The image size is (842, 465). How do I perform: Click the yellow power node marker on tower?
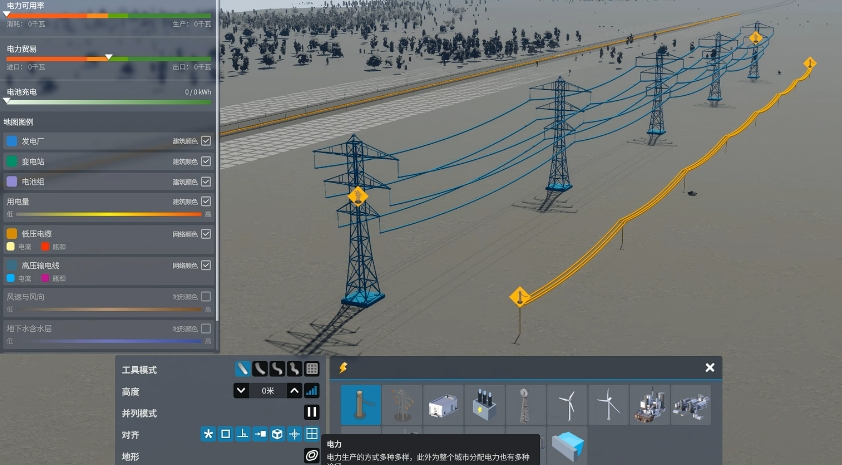[x=358, y=196]
